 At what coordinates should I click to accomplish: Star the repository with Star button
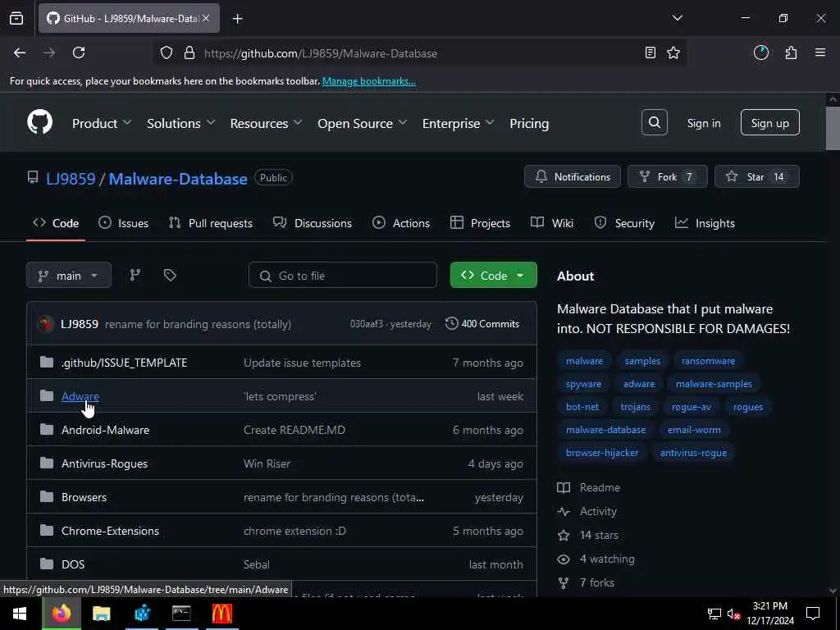point(757,177)
